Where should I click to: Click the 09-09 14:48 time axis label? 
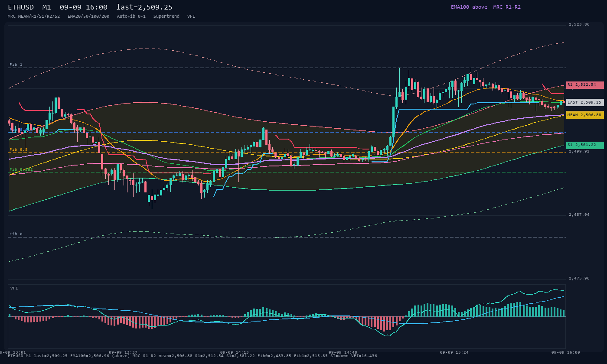(343, 352)
